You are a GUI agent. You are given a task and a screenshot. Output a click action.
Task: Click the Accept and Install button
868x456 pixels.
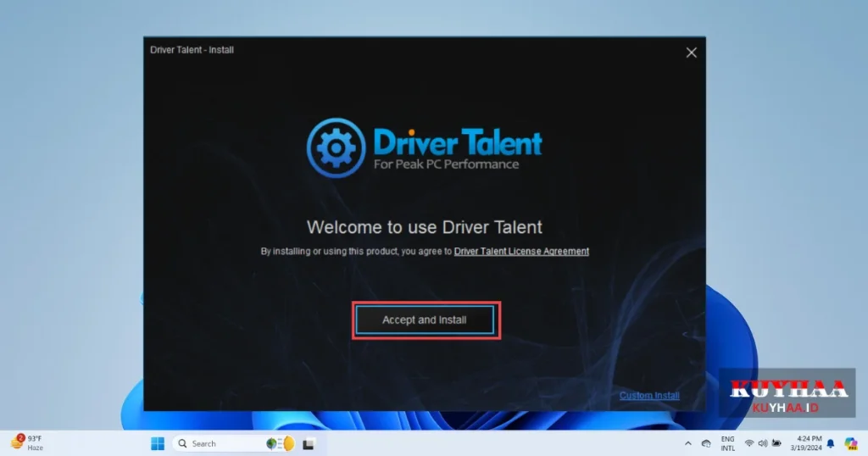pos(425,320)
